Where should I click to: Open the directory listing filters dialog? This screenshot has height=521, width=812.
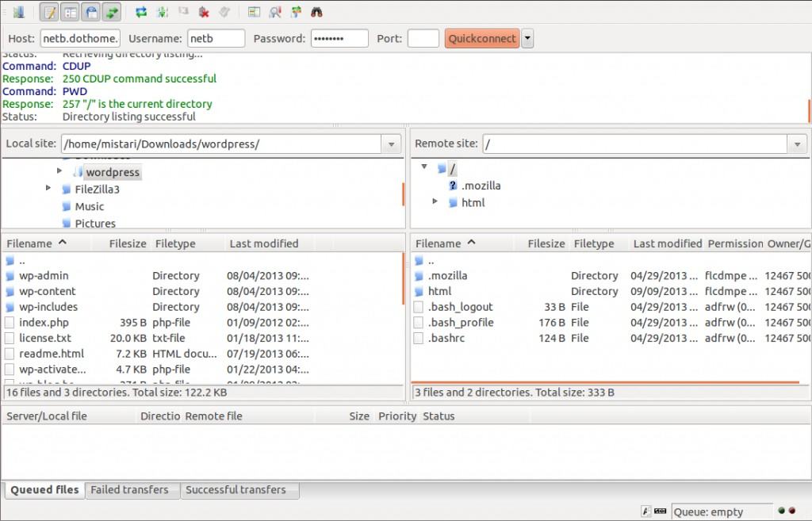tap(254, 12)
